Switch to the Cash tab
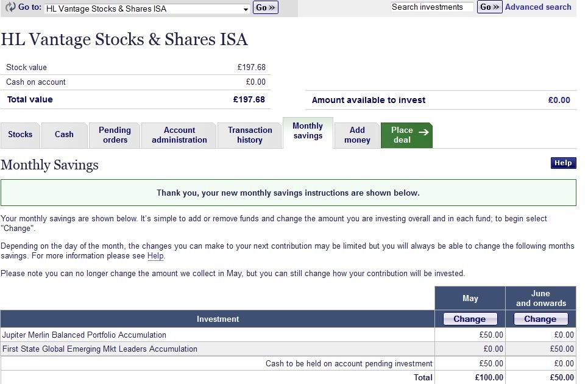 [64, 135]
